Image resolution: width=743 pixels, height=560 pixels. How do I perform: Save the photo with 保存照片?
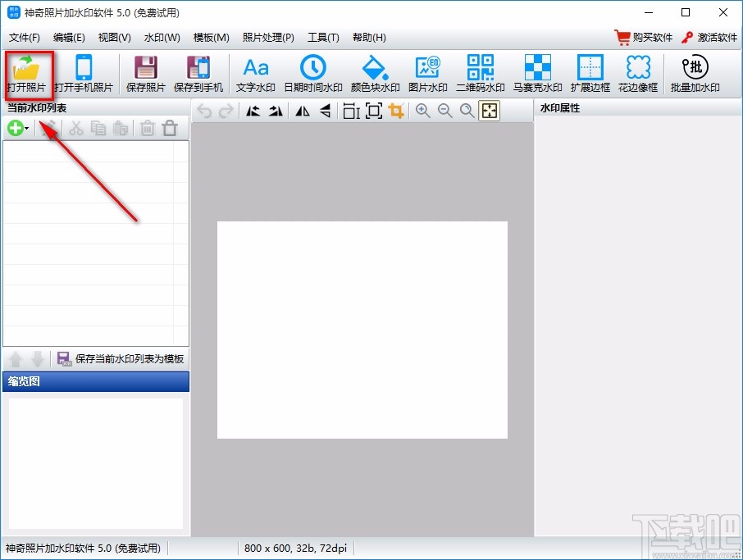coord(145,74)
